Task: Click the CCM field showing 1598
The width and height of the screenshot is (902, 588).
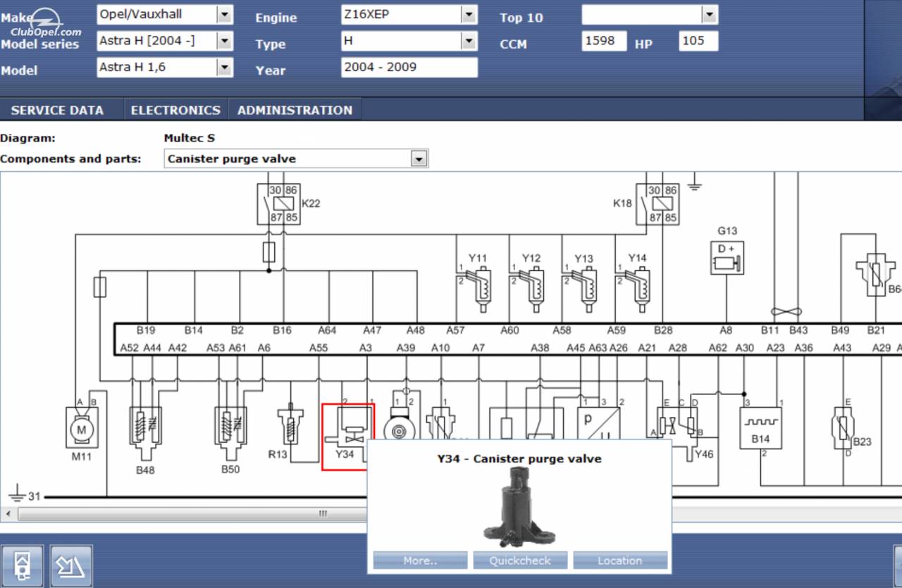Action: pos(605,41)
